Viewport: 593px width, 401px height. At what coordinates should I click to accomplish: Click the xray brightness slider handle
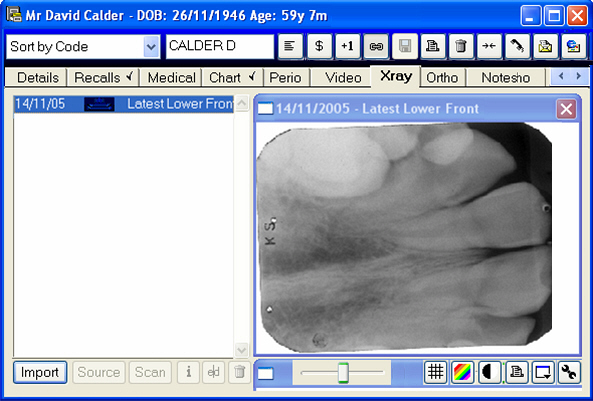click(x=343, y=372)
